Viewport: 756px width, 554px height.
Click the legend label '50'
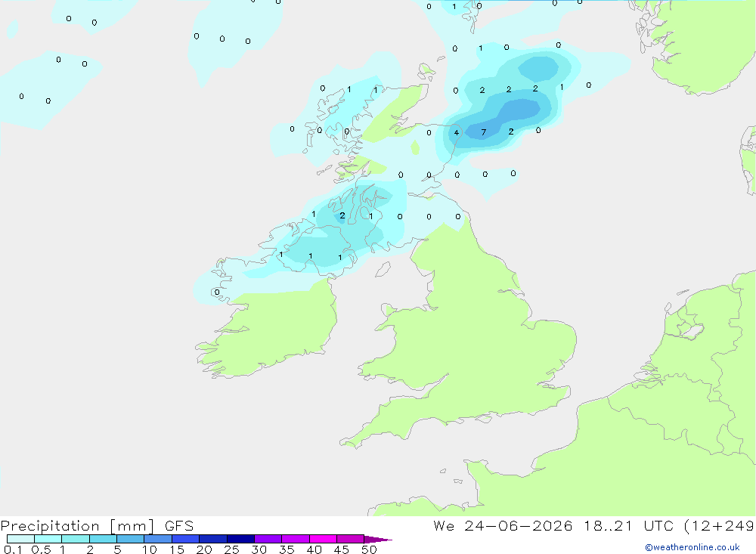pos(370,549)
